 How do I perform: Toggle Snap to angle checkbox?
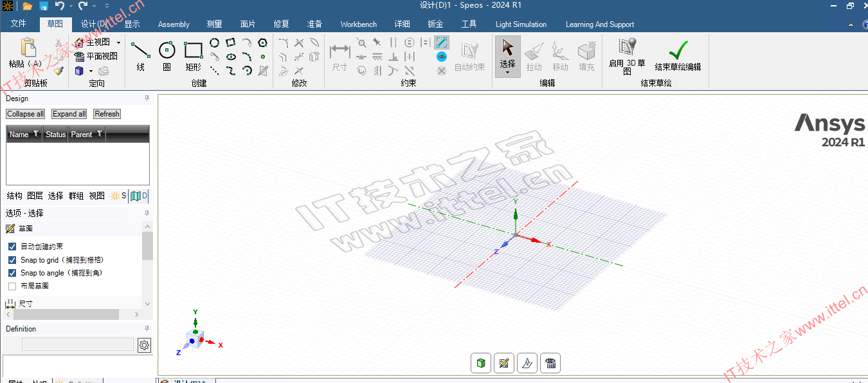12,273
